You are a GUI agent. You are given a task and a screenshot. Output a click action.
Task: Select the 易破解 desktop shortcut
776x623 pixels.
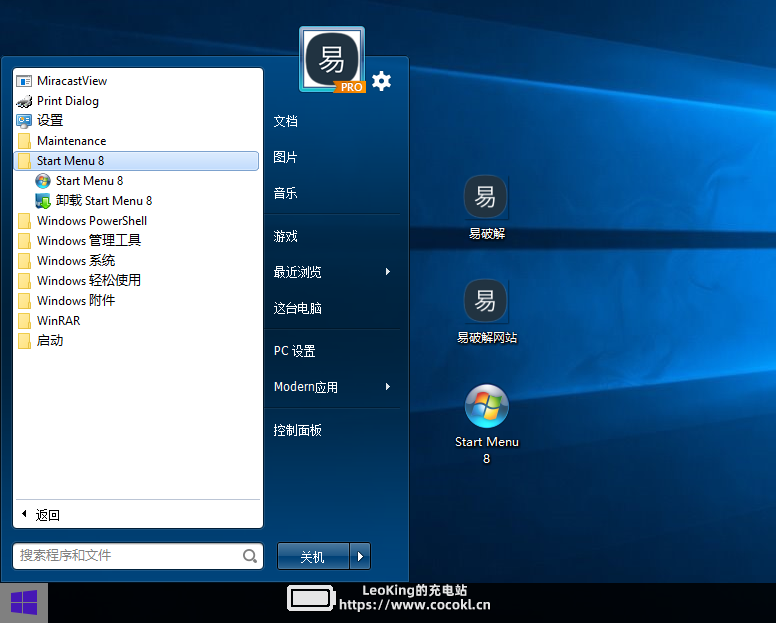(x=486, y=207)
